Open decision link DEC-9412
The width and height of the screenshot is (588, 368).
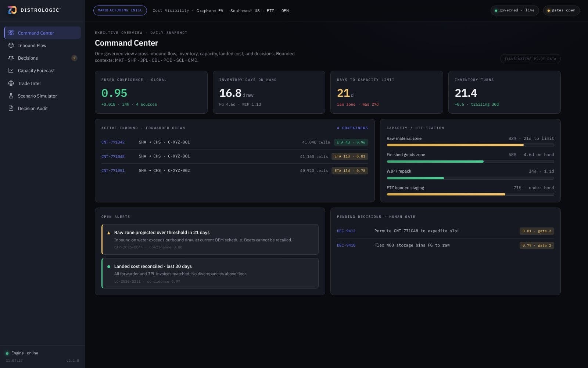point(346,231)
